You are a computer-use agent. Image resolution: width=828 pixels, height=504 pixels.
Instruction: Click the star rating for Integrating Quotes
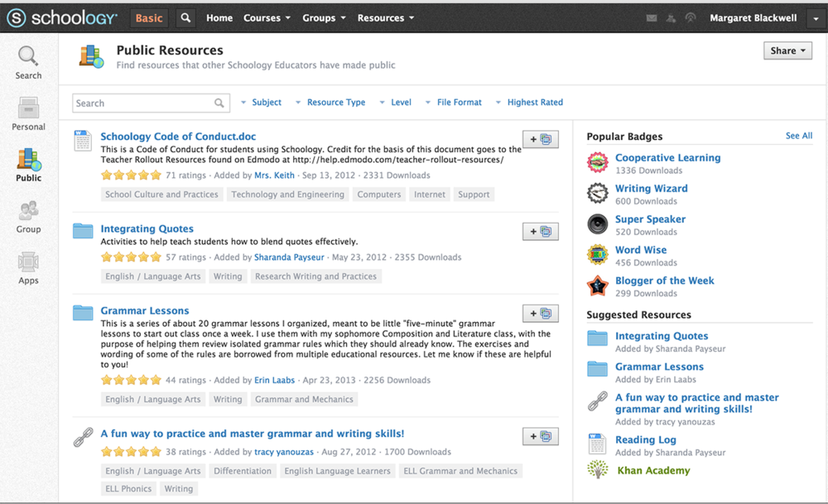[131, 257]
